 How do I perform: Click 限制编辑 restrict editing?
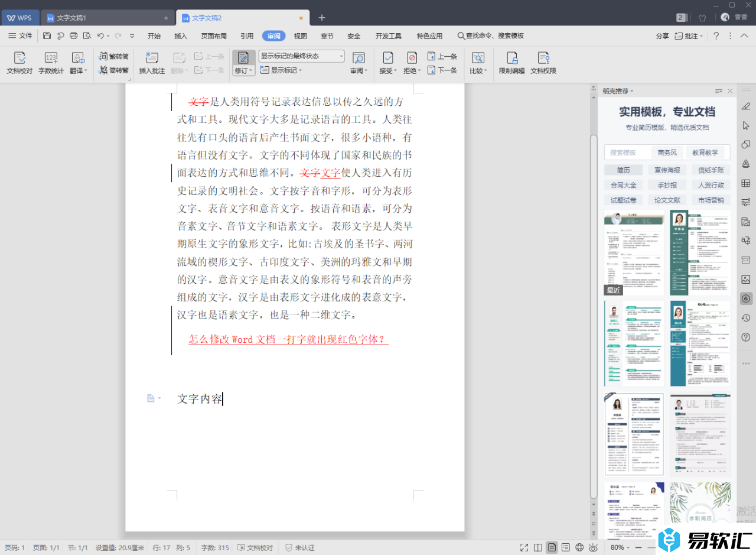[x=511, y=63]
